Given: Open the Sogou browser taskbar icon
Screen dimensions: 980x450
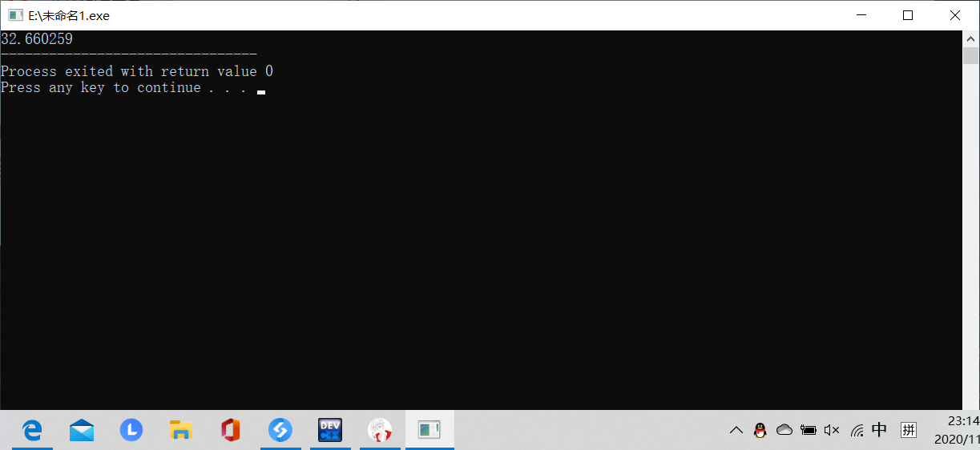Looking at the screenshot, I should pyautogui.click(x=280, y=431).
